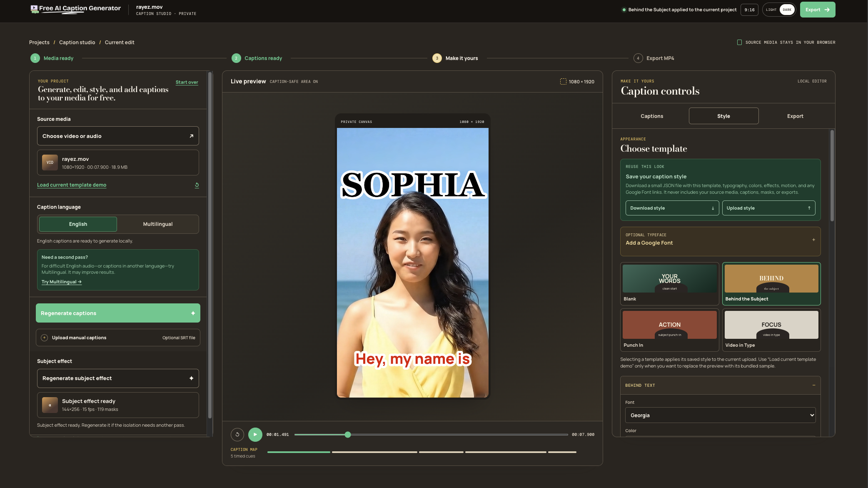
Task: Click the download arrow on Download style
Action: tap(713, 208)
